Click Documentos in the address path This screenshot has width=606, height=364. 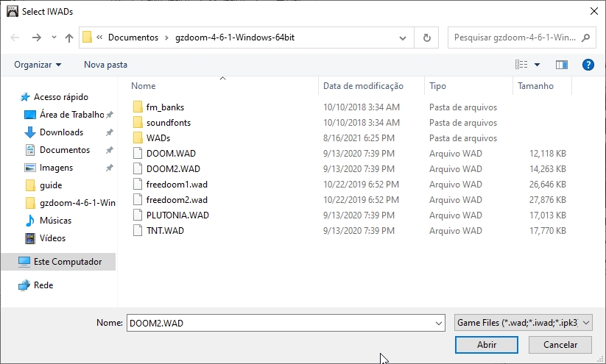(x=133, y=38)
